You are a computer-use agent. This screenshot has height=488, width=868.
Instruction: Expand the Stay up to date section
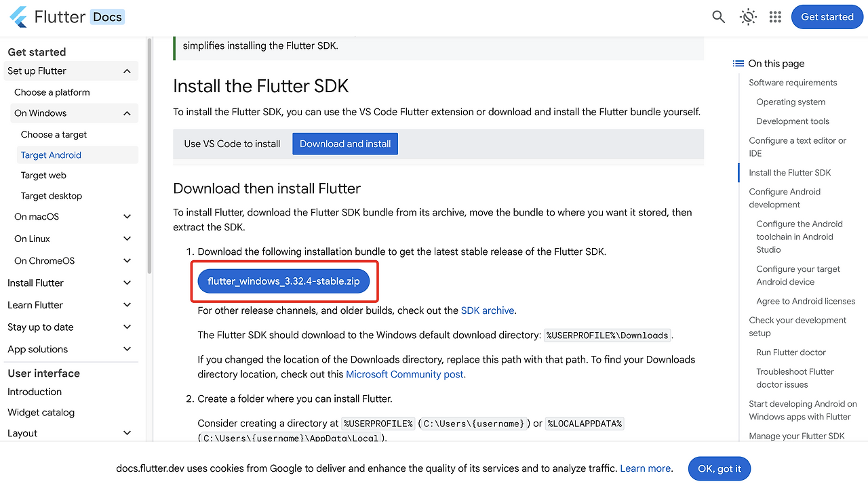click(x=127, y=327)
